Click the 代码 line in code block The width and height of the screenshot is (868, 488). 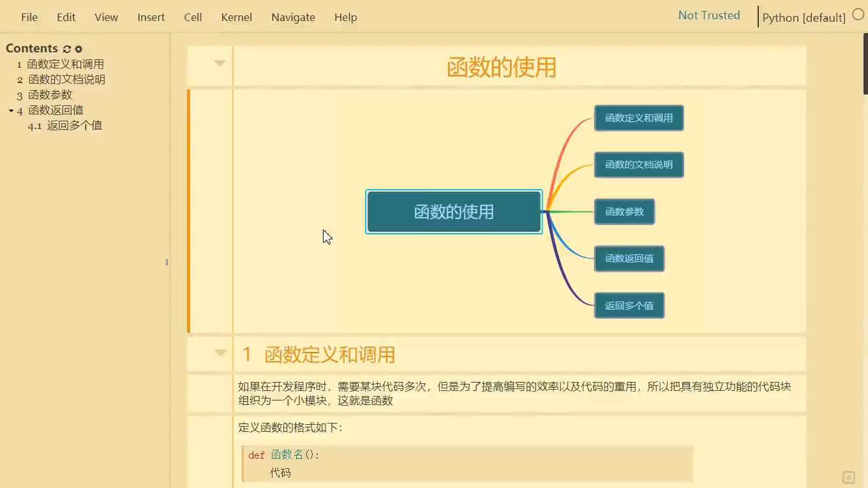click(x=280, y=473)
